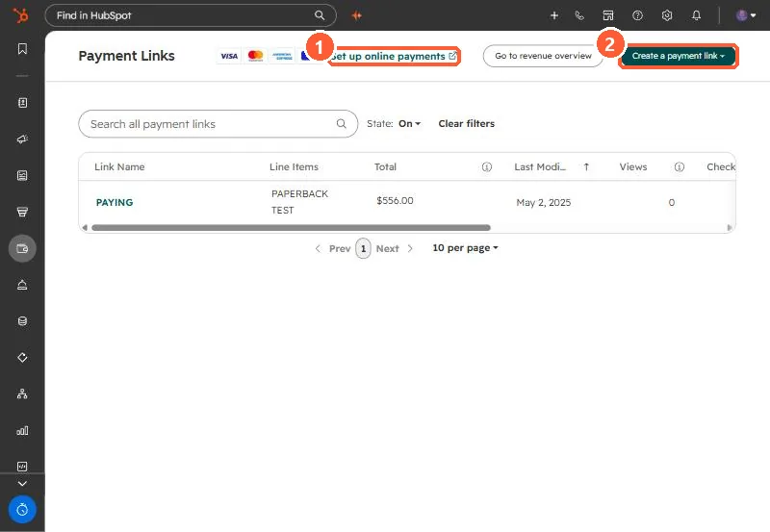Focus the Search all payment links field
The image size is (770, 532).
[218, 124]
